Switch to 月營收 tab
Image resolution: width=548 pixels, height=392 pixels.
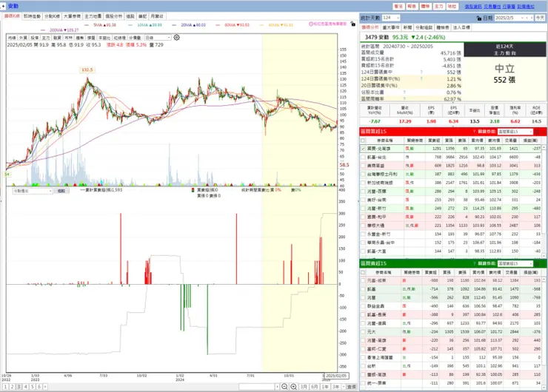(x=157, y=16)
